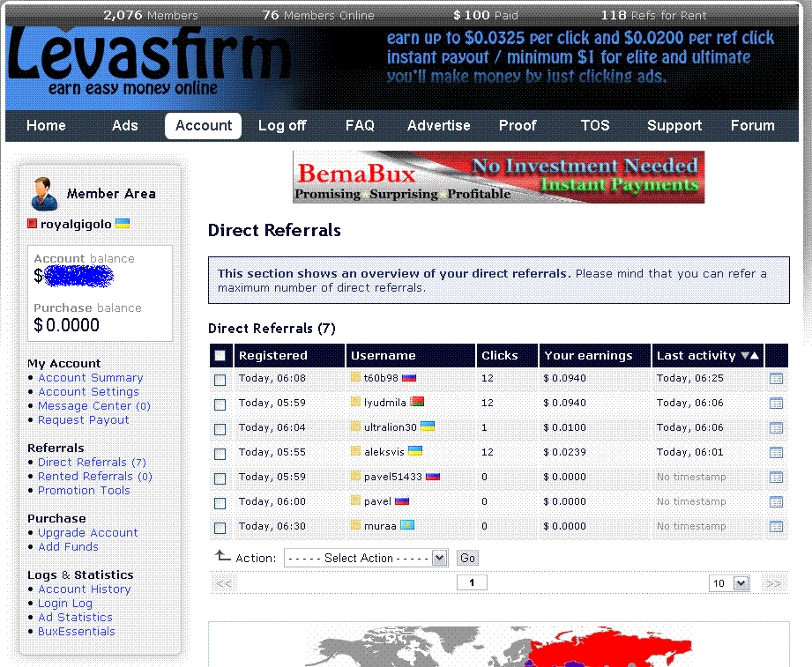The height and width of the screenshot is (667, 812).
Task: Open details icon for ultralion30 row
Action: [x=776, y=428]
